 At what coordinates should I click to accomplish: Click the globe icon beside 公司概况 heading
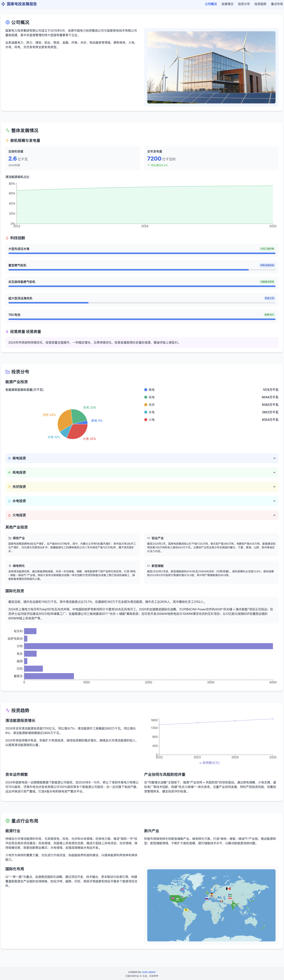(x=8, y=22)
